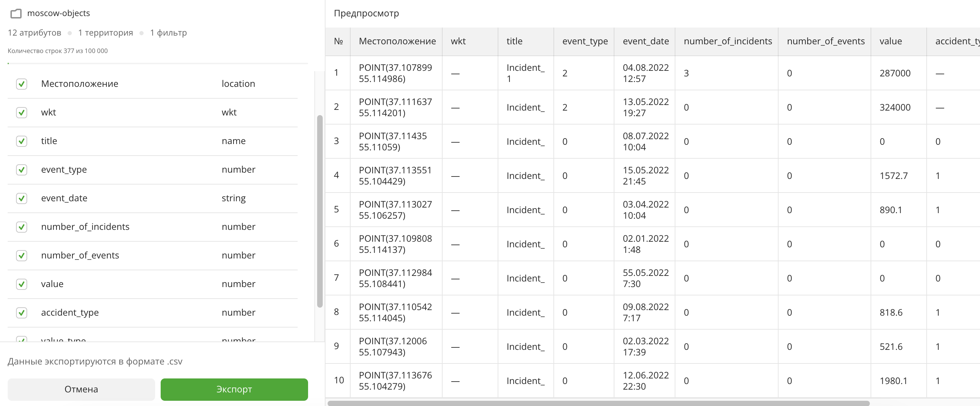The image size is (980, 406).
Task: Click the event_date column header
Action: pos(645,41)
